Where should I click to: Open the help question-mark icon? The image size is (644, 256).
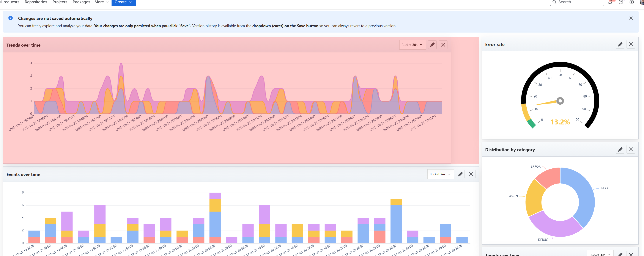621,2
